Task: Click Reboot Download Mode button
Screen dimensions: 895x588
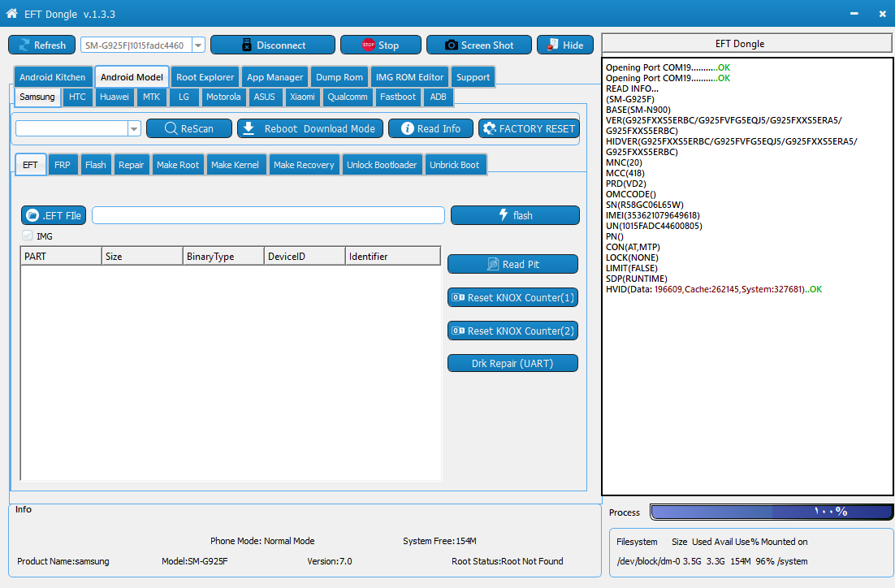Action: tap(310, 128)
